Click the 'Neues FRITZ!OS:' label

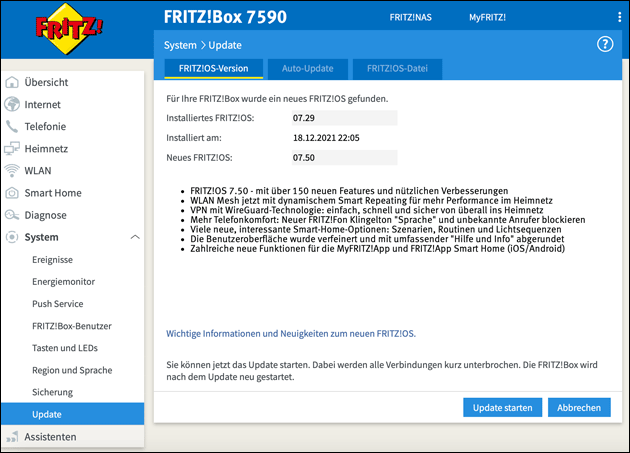(x=199, y=158)
